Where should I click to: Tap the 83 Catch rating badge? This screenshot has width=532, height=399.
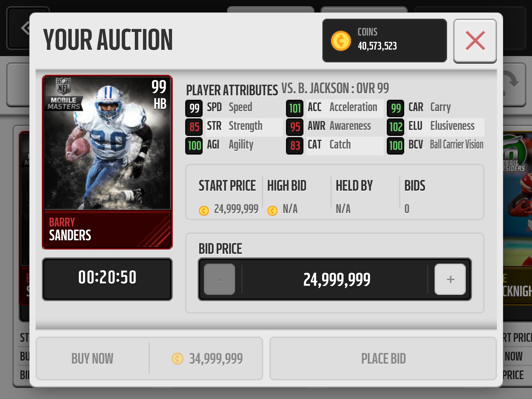pyautogui.click(x=295, y=146)
